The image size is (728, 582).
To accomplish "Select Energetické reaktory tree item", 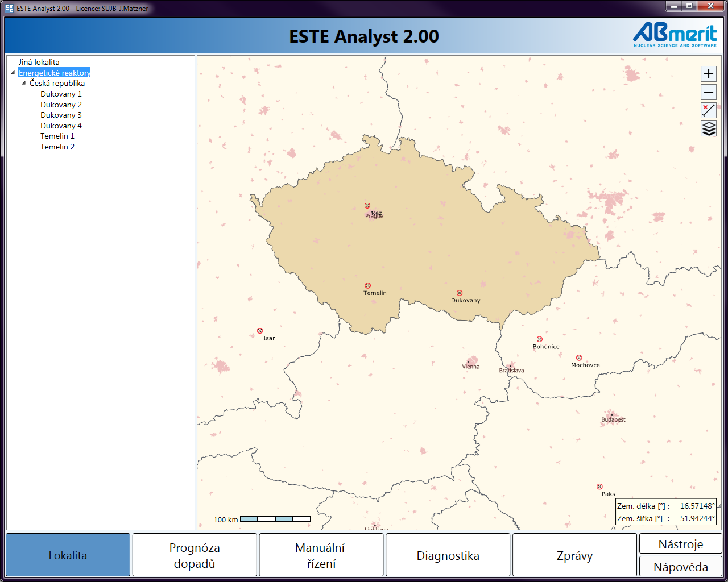I will (55, 73).
